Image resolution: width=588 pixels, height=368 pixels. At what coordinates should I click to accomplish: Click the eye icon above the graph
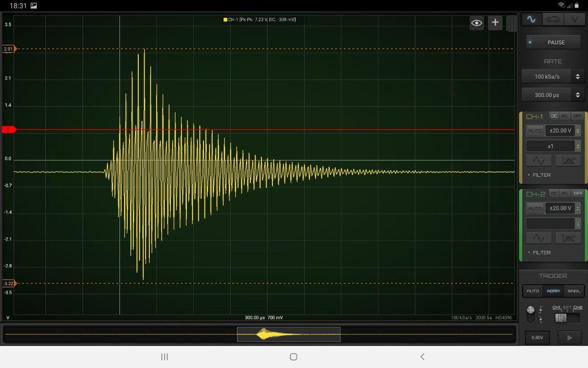tap(476, 23)
